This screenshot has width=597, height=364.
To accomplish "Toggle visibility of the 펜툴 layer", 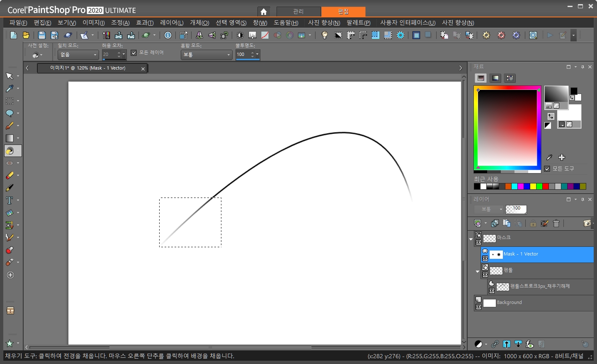I will click(x=485, y=275).
